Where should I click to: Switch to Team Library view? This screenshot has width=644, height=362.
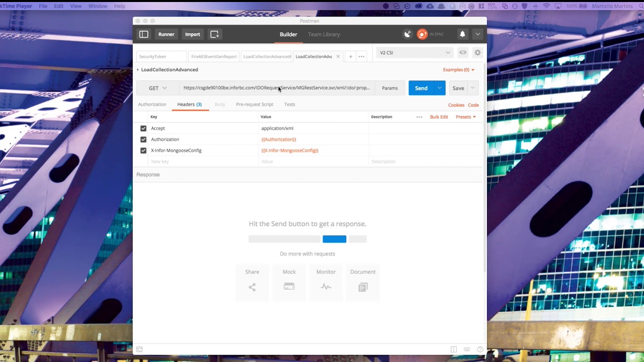(x=324, y=34)
